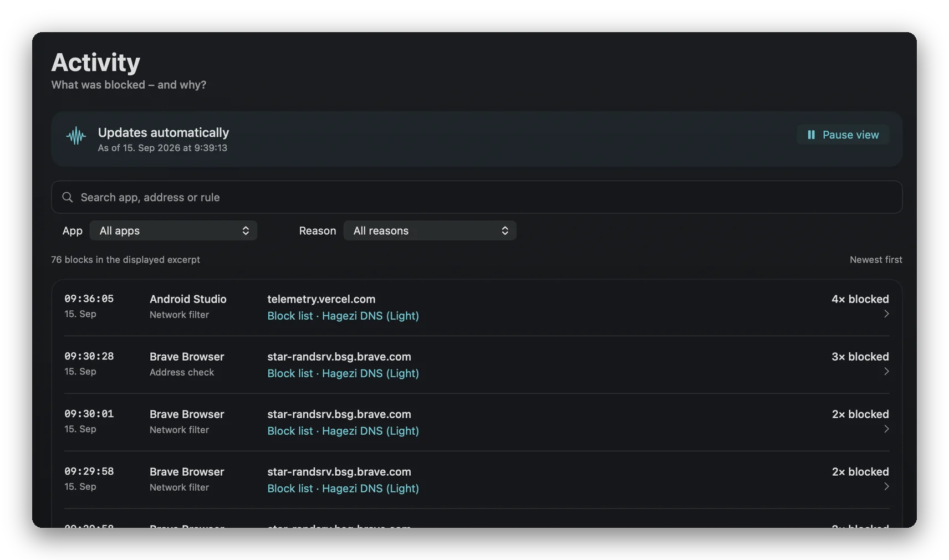Image resolution: width=949 pixels, height=560 pixels.
Task: Click the 4× blocked count
Action: coord(860,299)
